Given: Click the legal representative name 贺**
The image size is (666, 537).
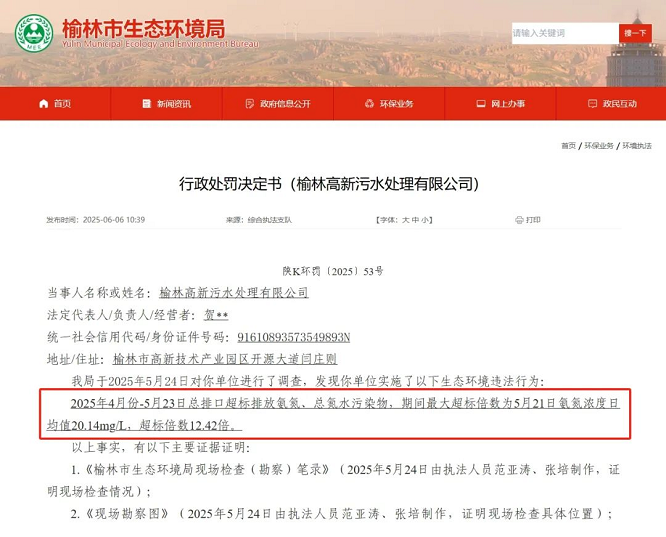Looking at the screenshot, I should pyautogui.click(x=216, y=315).
